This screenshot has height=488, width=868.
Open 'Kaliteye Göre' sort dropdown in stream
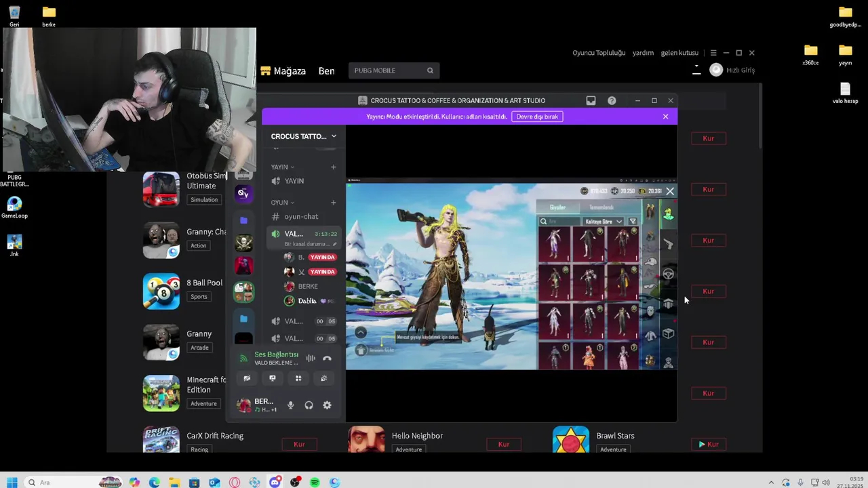pyautogui.click(x=604, y=222)
